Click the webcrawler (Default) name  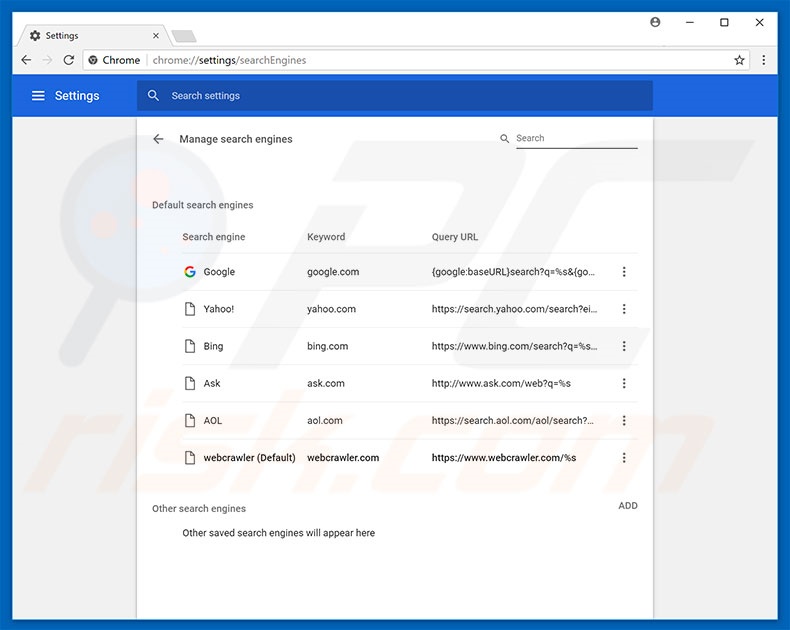pyautogui.click(x=249, y=458)
